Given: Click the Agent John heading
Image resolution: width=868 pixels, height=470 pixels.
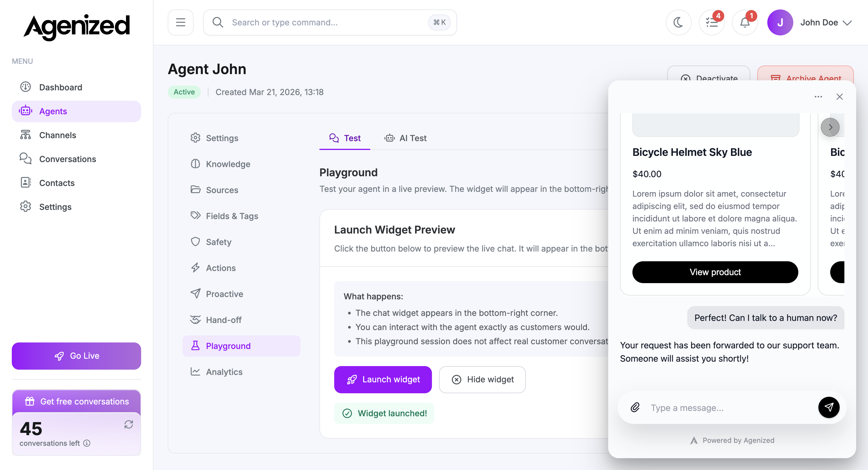Looking at the screenshot, I should [207, 69].
